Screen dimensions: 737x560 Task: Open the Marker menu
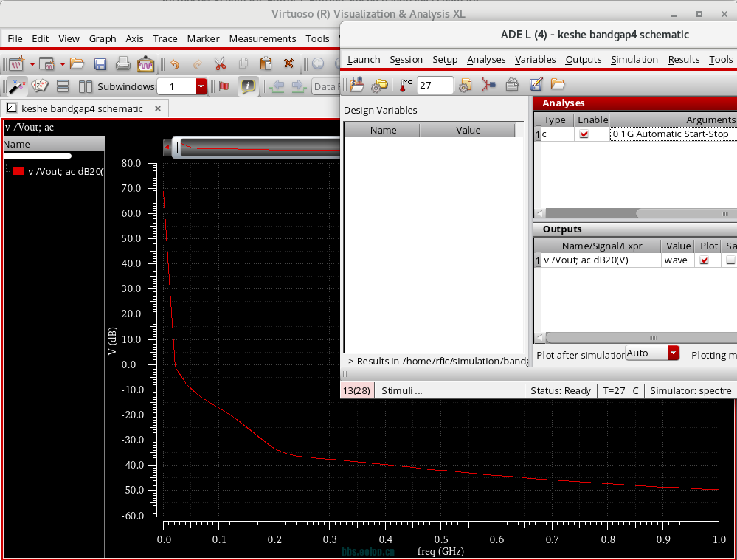pyautogui.click(x=203, y=38)
